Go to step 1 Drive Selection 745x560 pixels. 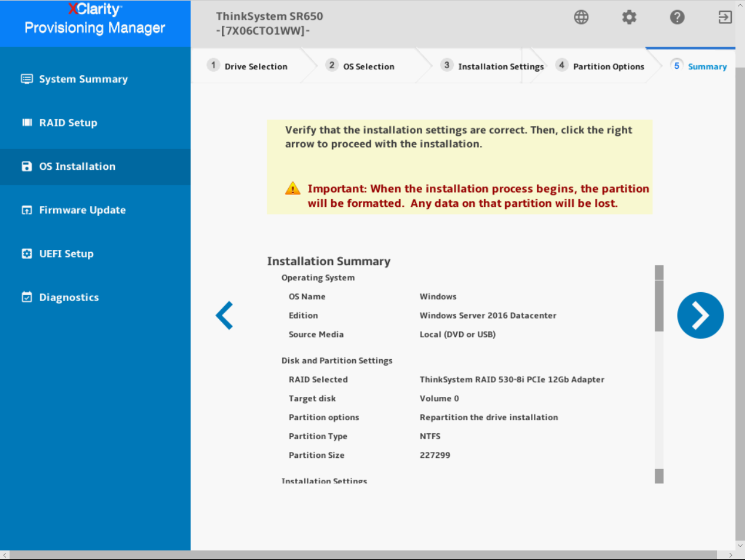[x=248, y=66]
